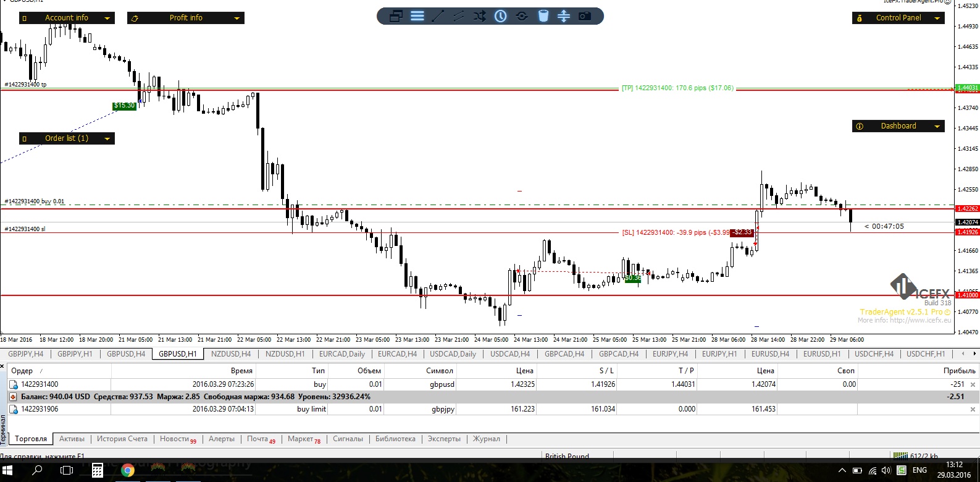Switch to the USDCHF,H4 chart tab
The width and height of the screenshot is (980, 482).
click(874, 354)
